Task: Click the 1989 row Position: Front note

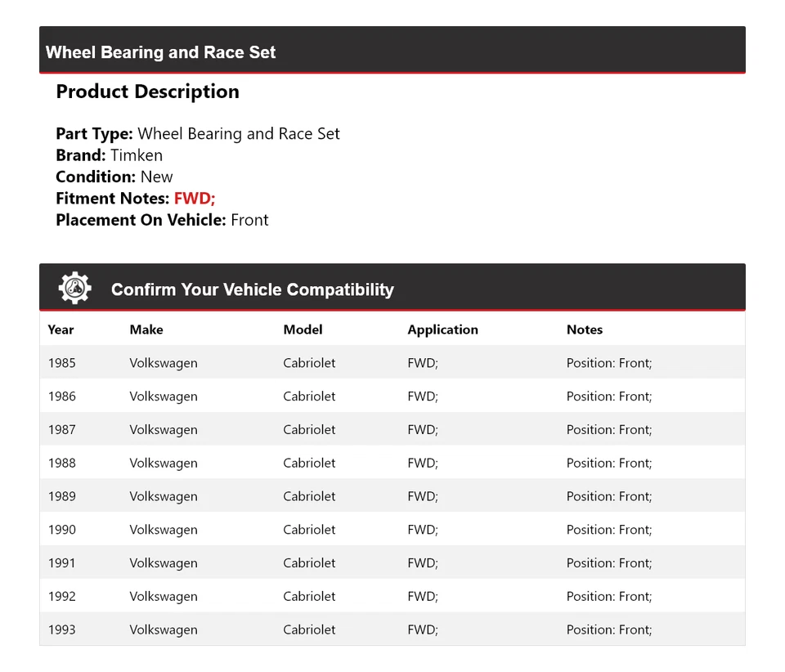Action: pos(609,496)
